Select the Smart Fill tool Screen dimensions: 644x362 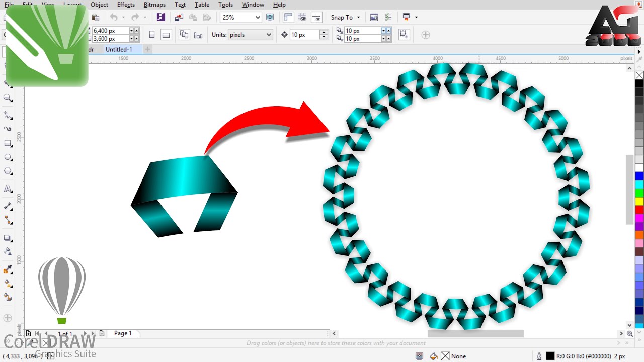[8, 297]
